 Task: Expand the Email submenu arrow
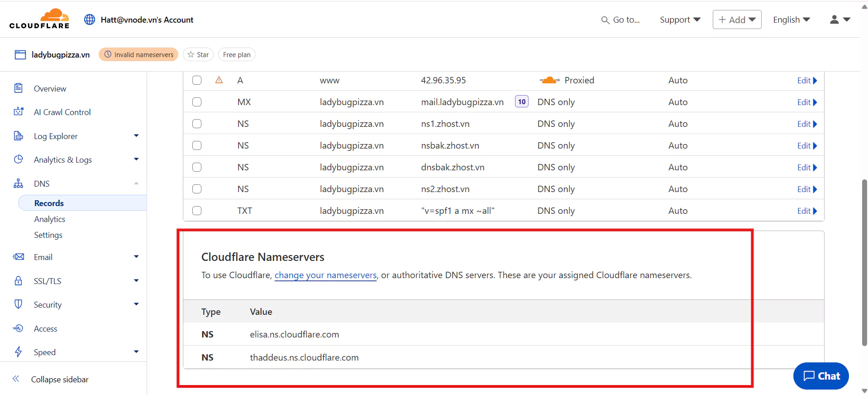click(x=136, y=256)
